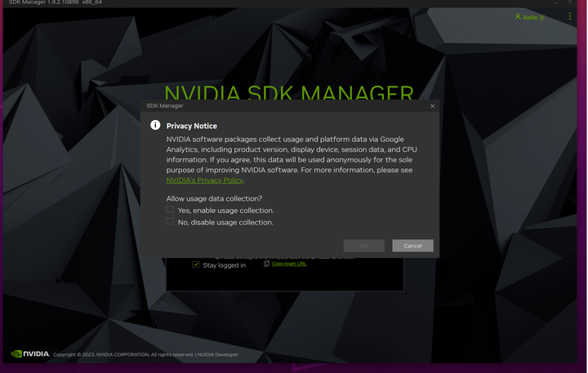This screenshot has width=588, height=373.
Task: Click the Cancel button in Privacy Notice
Action: 412,246
